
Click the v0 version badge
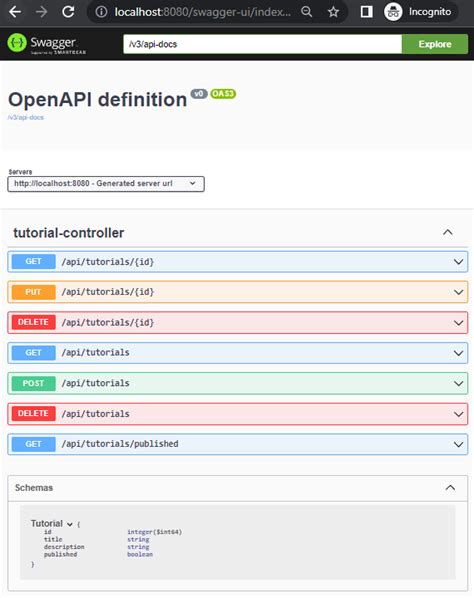pos(199,94)
